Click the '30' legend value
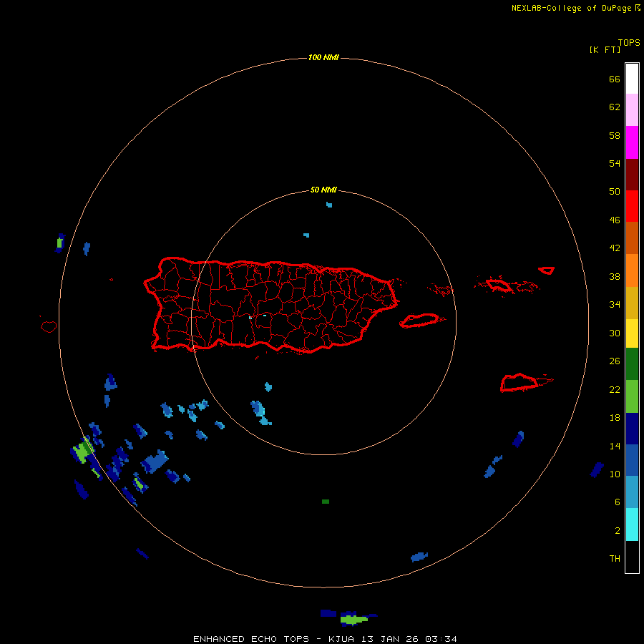The width and height of the screenshot is (644, 644). (x=615, y=333)
